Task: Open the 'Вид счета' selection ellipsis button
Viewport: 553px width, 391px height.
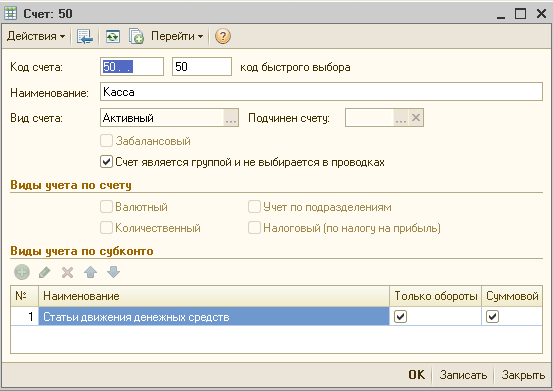Action: coord(231,118)
